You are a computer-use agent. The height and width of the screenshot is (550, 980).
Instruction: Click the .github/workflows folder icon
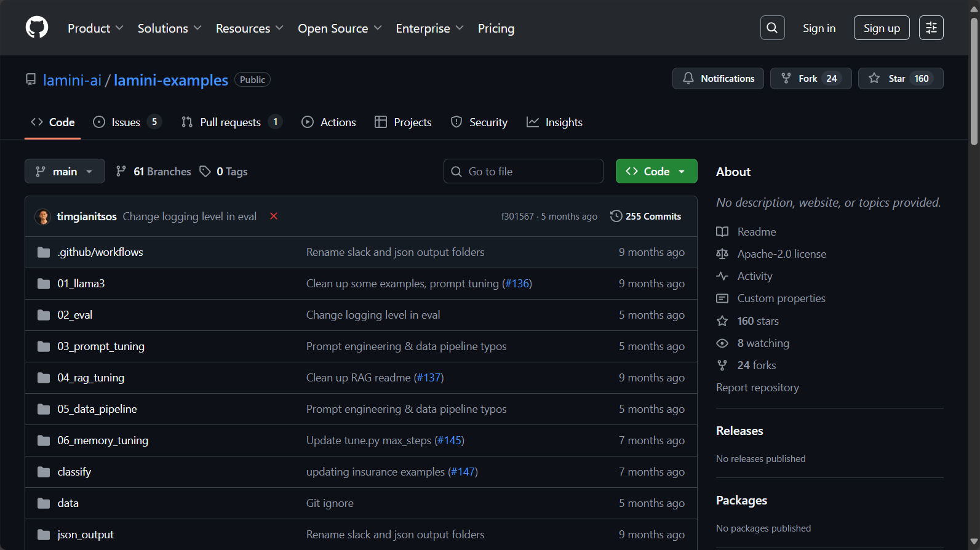coord(44,252)
